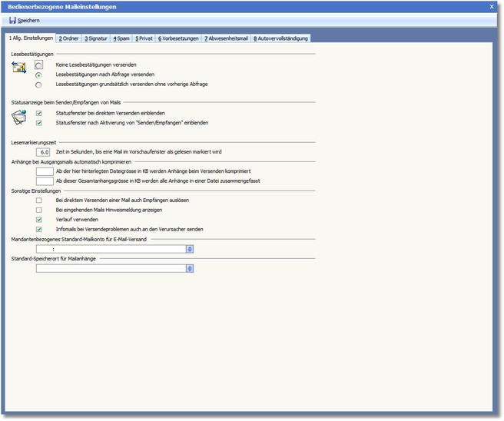Switch to the '2 Ordner' tab
Viewport: 504px width, 421px height.
pos(70,38)
